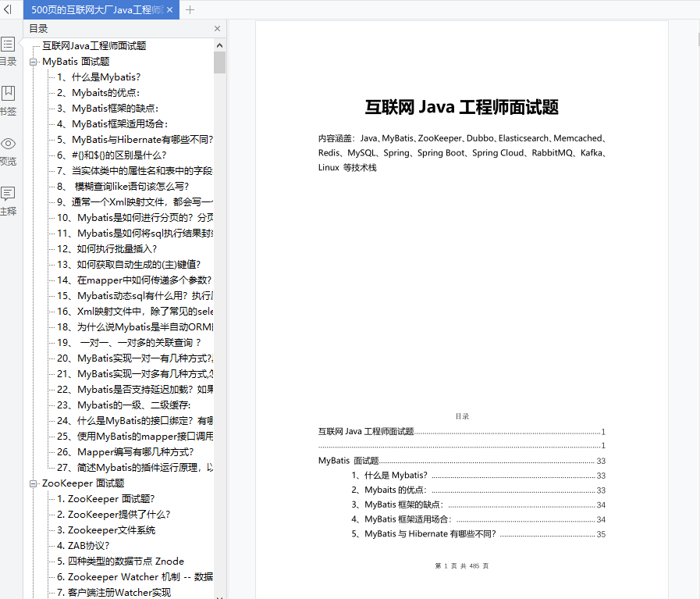Go to 19、一对一、一对多的关联查询 in outline
Image resolution: width=700 pixels, height=599 pixels.
click(129, 343)
